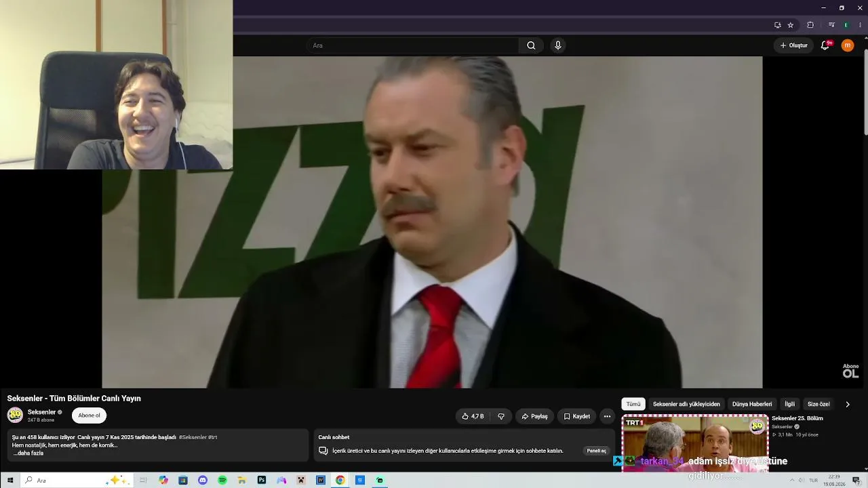Open File Explorer from the taskbar
This screenshot has height=488, width=868.
(x=242, y=480)
